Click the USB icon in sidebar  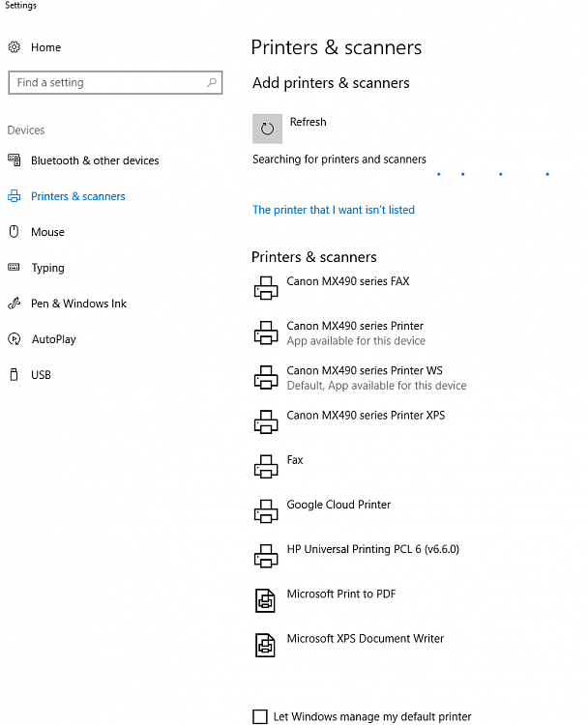(x=15, y=375)
